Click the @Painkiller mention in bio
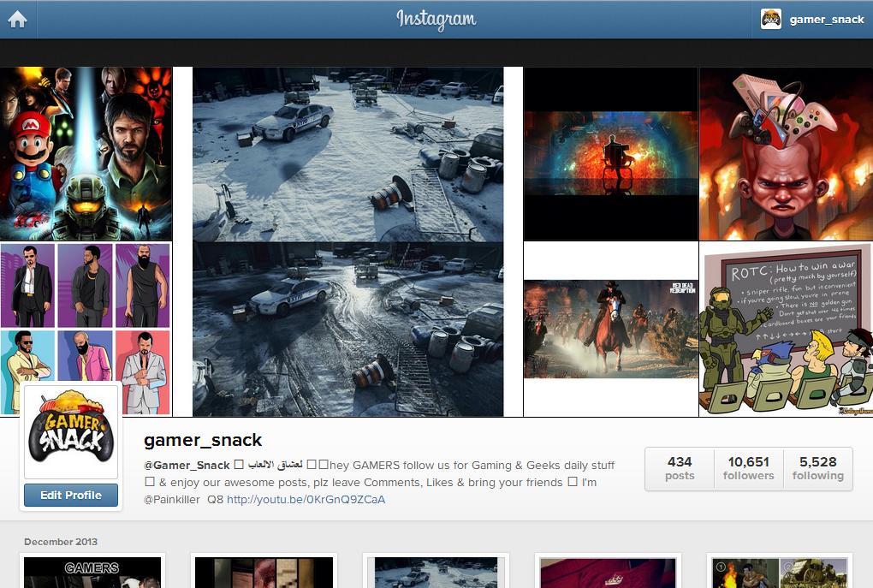The width and height of the screenshot is (873, 588). [171, 500]
